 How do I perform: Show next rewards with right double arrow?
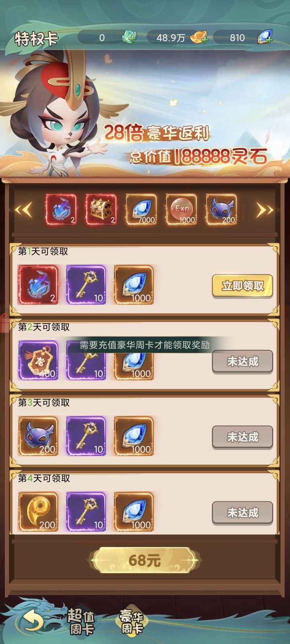pos(265,210)
